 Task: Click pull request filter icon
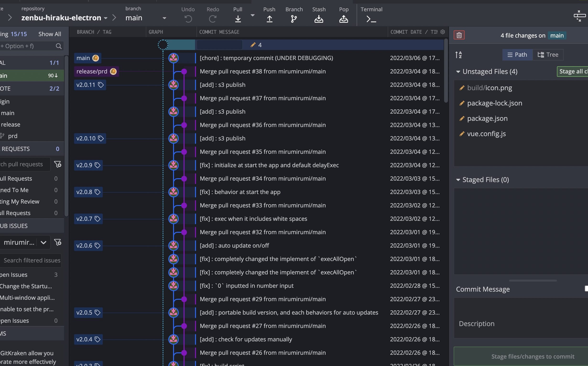tap(58, 164)
